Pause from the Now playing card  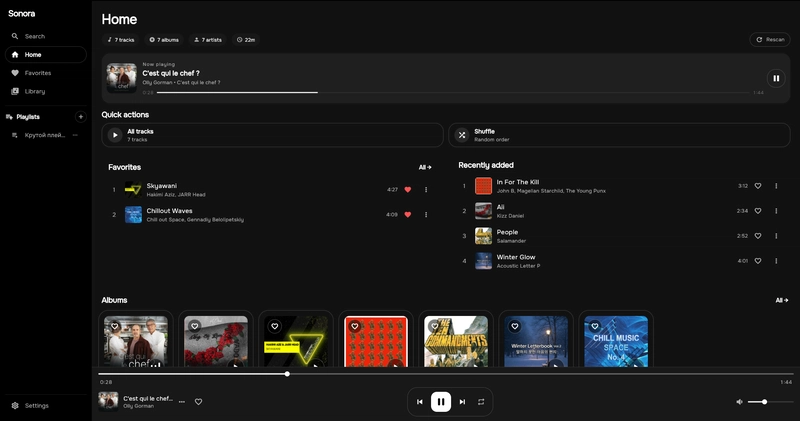[776, 79]
